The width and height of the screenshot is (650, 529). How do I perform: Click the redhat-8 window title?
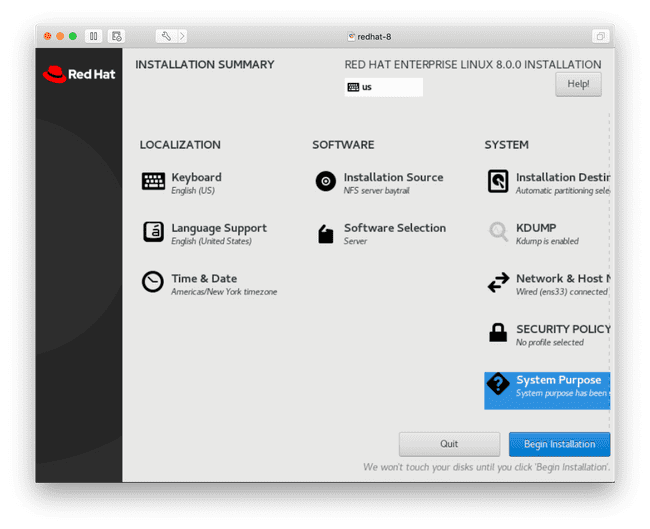[x=374, y=37]
